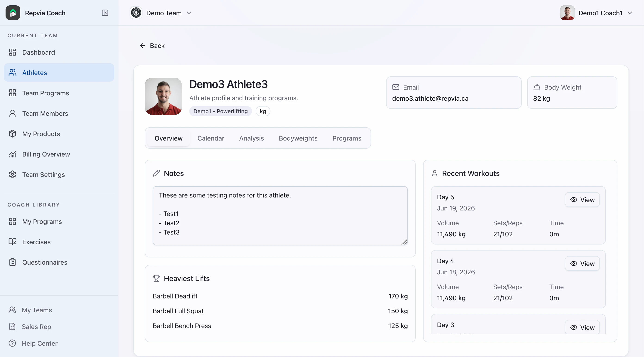This screenshot has height=357, width=644.
Task: Open the Analysis tab
Action: [x=251, y=138]
